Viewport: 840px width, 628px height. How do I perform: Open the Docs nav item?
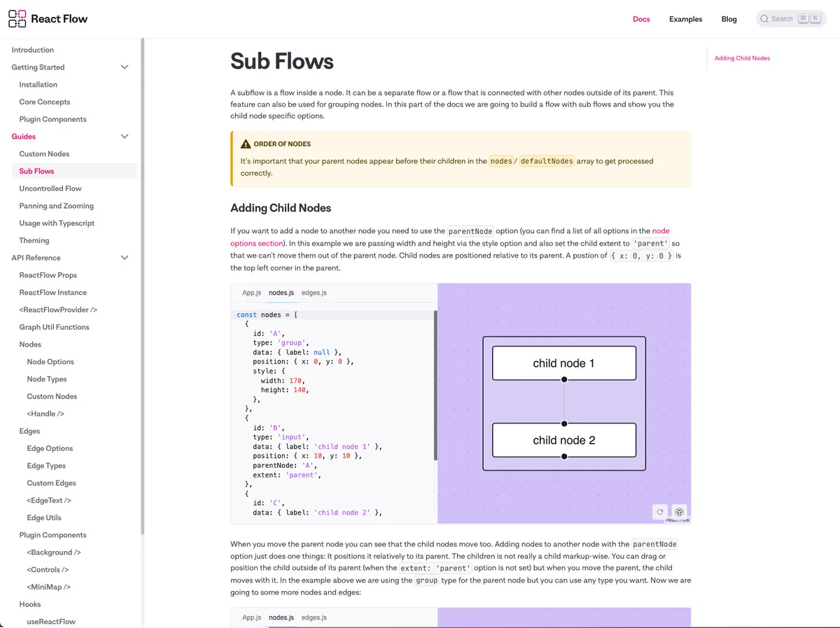click(x=641, y=19)
